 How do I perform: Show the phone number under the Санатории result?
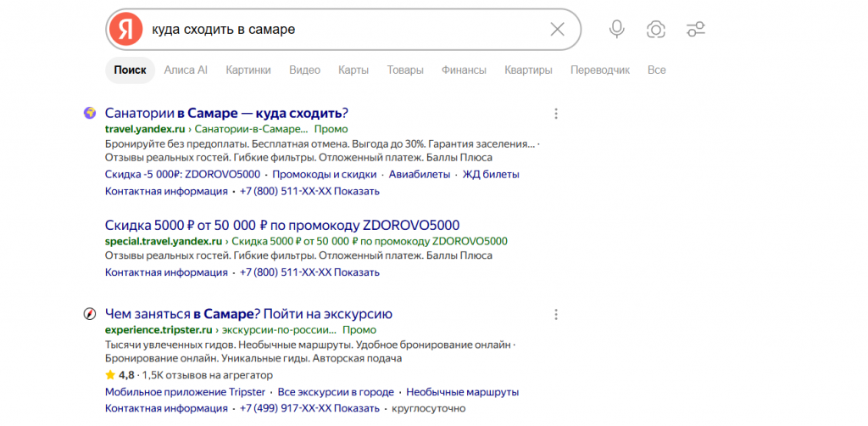pos(309,192)
